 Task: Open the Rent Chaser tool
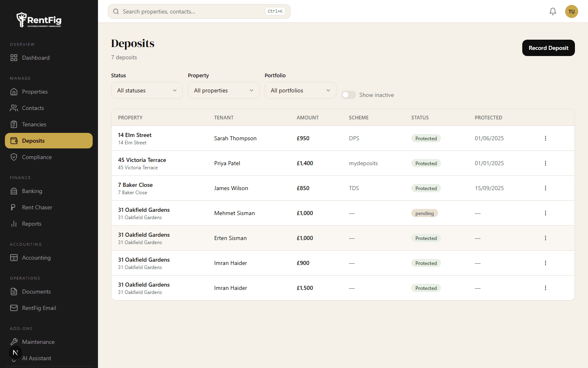pos(37,207)
